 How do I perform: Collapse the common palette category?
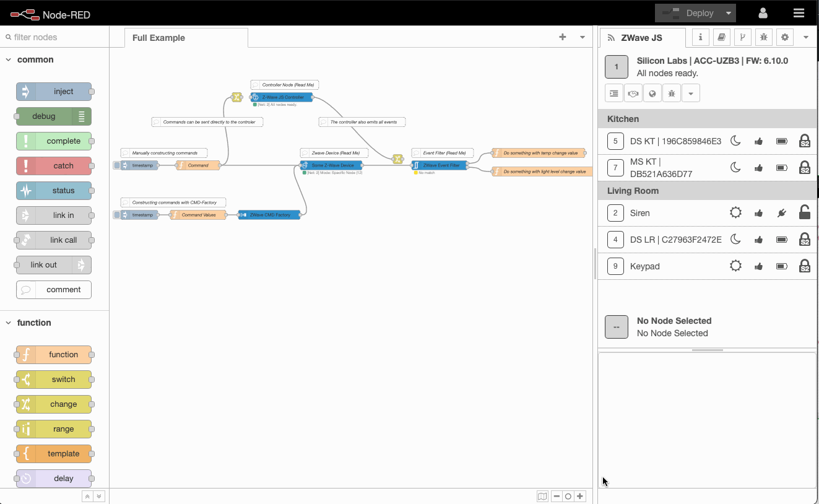click(x=54, y=59)
